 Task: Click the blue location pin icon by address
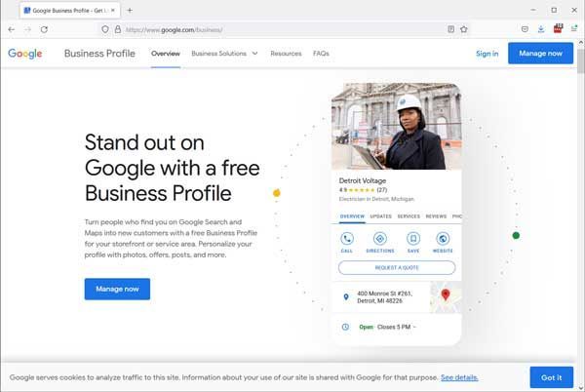click(x=346, y=296)
